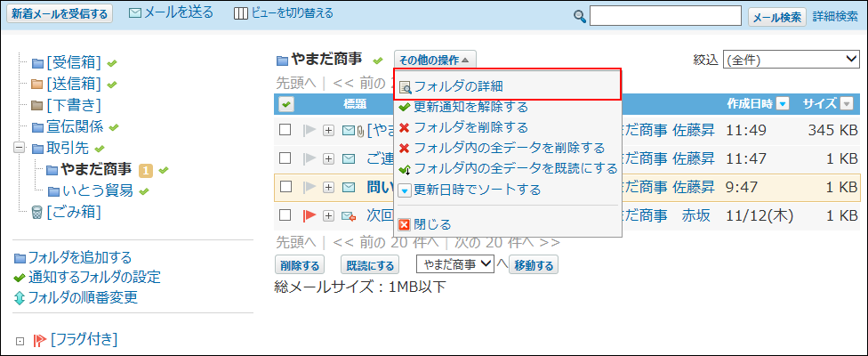Click the ビューを切り替える columns icon
The width and height of the screenshot is (868, 356).
pos(241,14)
